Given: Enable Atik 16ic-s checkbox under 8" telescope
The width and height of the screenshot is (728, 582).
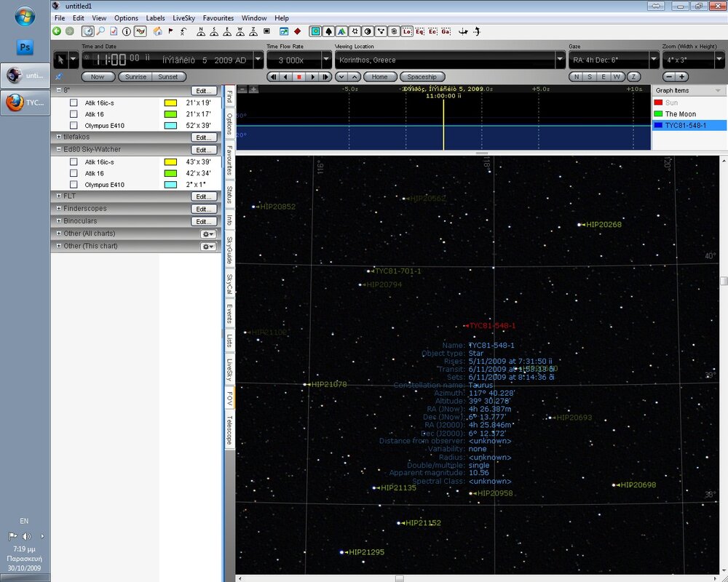Looking at the screenshot, I should 74,103.
